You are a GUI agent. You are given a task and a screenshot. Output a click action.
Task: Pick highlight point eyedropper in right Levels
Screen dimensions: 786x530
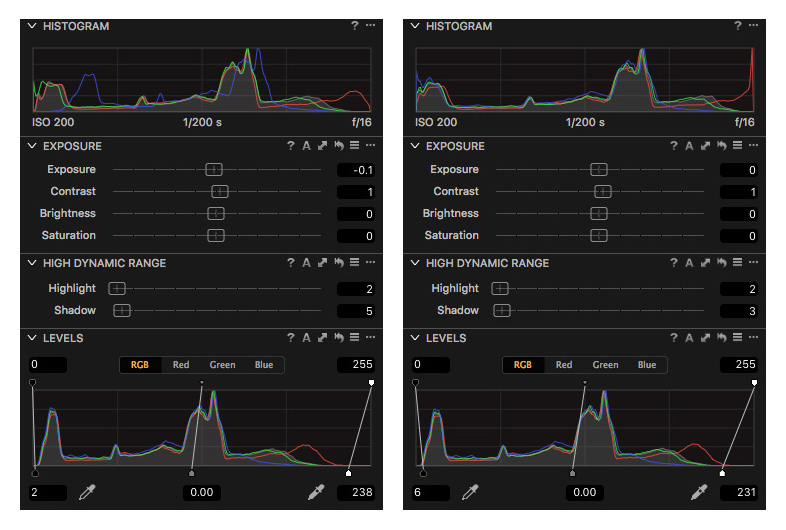point(699,492)
